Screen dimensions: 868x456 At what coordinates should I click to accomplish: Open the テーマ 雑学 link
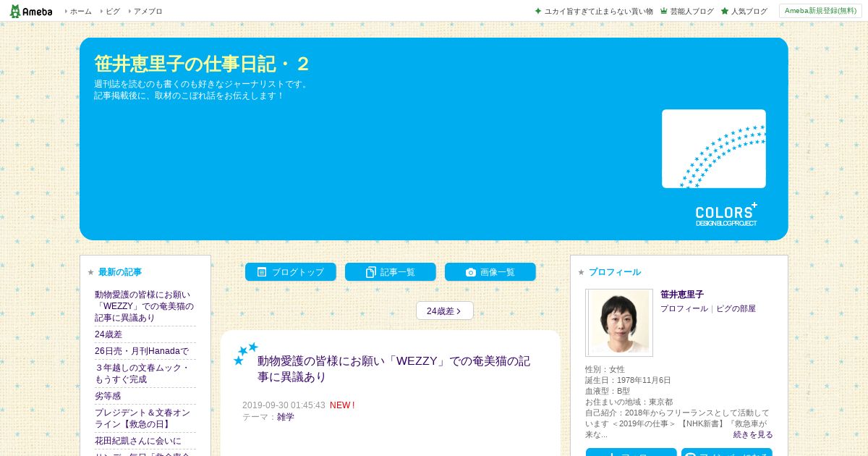[286, 417]
